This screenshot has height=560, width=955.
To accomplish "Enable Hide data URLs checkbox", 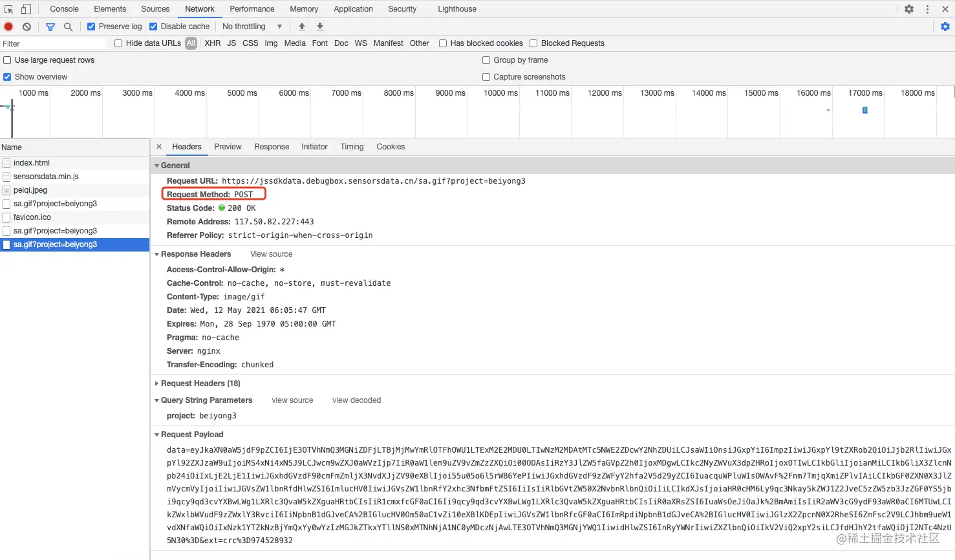I will 118,43.
